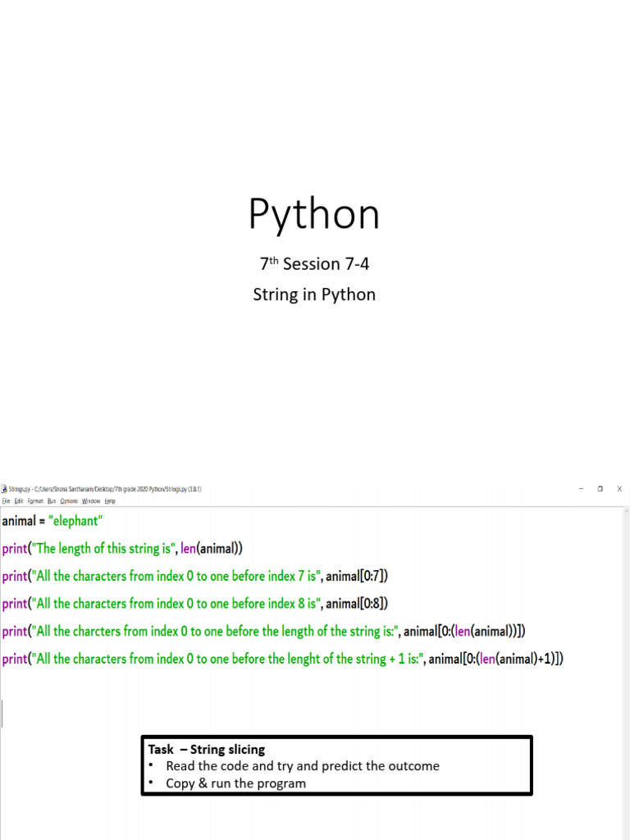
Task: Click the '7th Session 7-4' subtitle
Action: point(314,263)
